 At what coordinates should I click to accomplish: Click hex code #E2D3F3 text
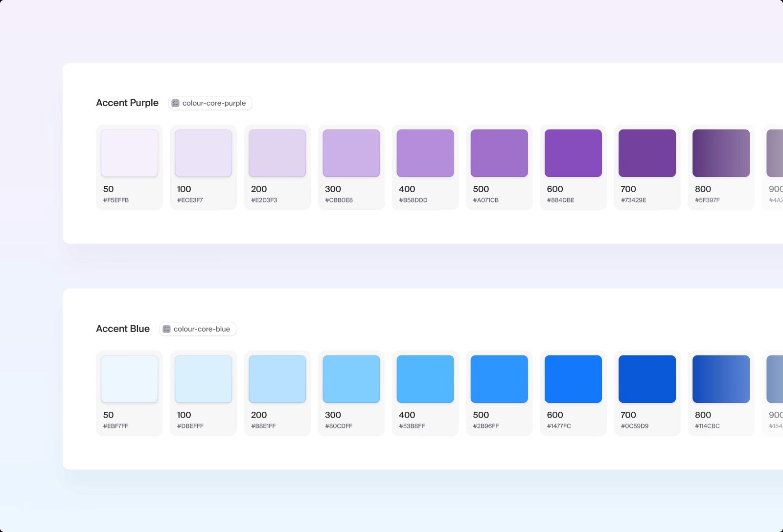coord(264,200)
